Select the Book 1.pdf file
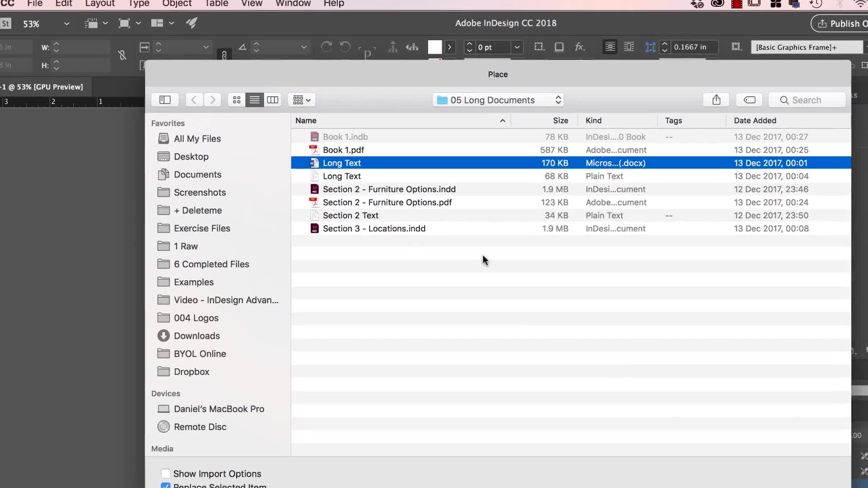This screenshot has height=488, width=868. pyautogui.click(x=571, y=150)
